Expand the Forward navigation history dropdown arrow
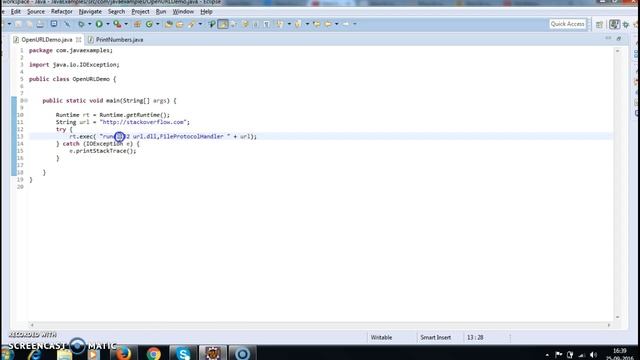 (x=355, y=24)
